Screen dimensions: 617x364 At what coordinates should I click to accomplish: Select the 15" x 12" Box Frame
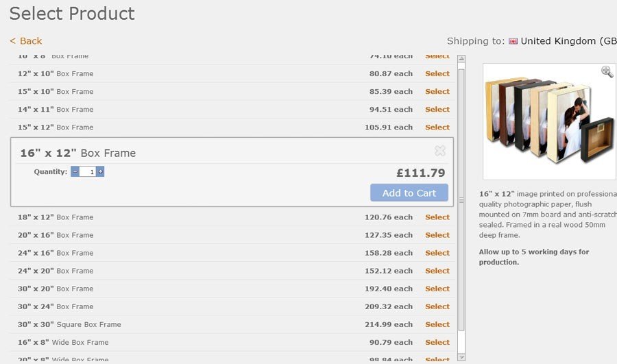(x=437, y=127)
